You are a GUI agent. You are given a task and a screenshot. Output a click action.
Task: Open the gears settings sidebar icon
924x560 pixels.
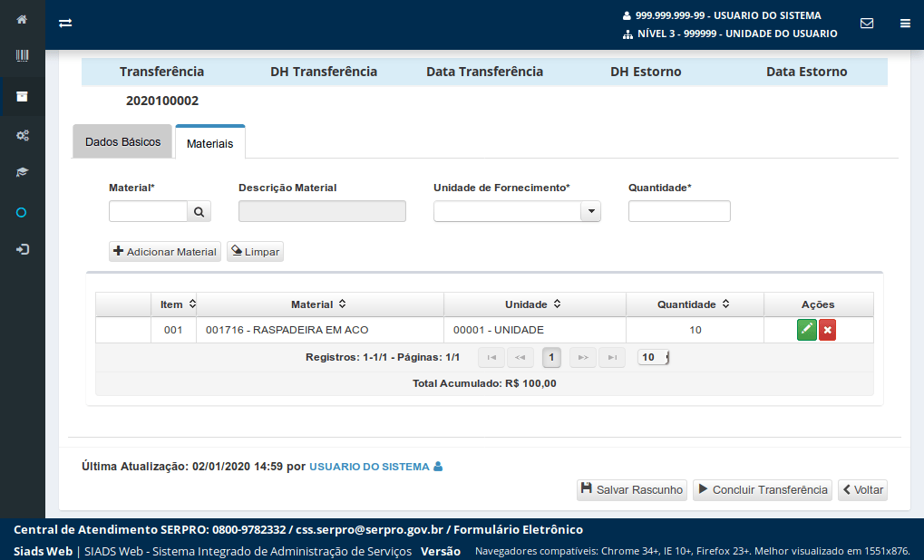(x=23, y=135)
